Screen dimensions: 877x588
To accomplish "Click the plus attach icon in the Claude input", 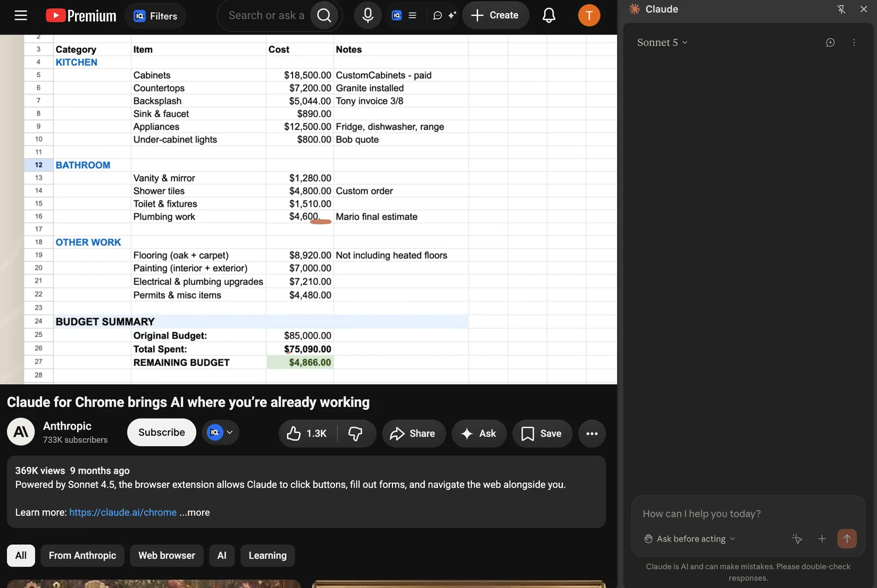I will (822, 539).
